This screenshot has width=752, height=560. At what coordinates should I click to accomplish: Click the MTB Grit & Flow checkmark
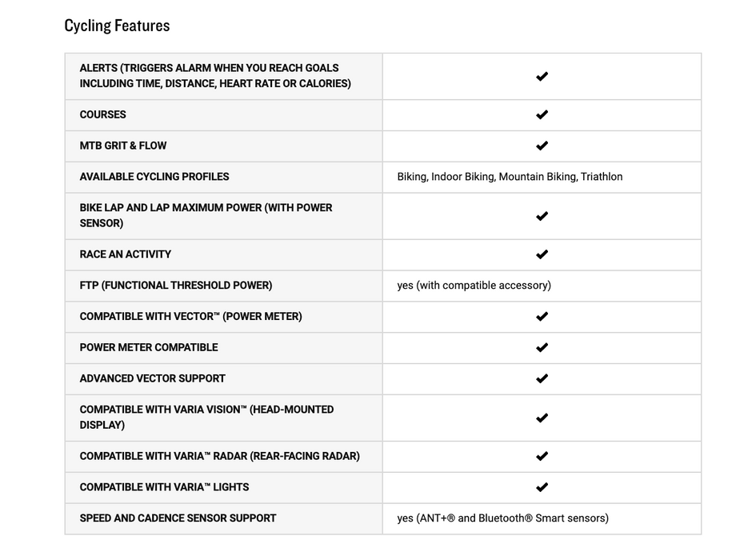pyautogui.click(x=542, y=146)
